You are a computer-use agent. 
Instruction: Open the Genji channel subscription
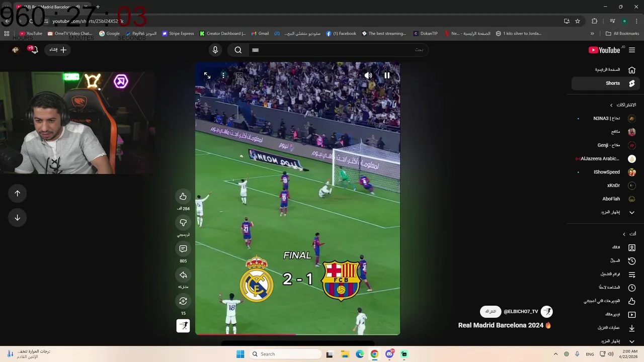(606, 145)
